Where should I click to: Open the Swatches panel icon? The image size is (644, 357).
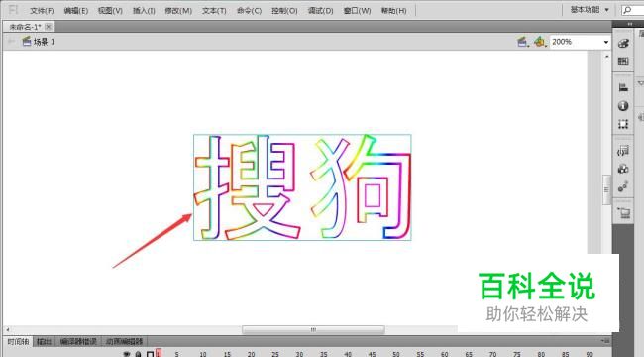[623, 61]
